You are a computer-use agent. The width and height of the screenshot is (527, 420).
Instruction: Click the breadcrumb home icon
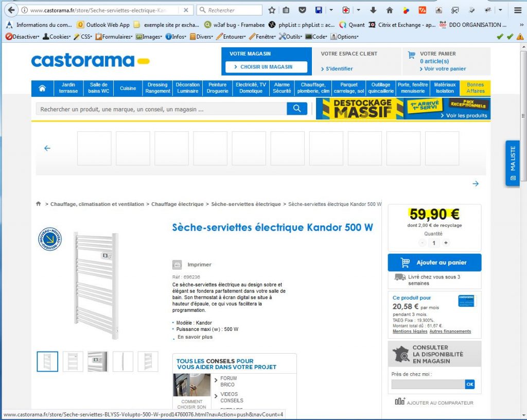click(x=39, y=204)
